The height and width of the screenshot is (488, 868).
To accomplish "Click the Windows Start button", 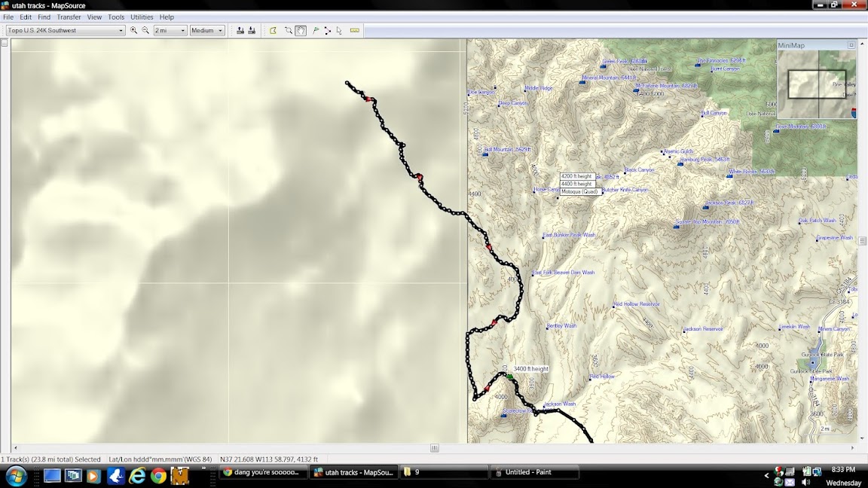I will pyautogui.click(x=16, y=475).
